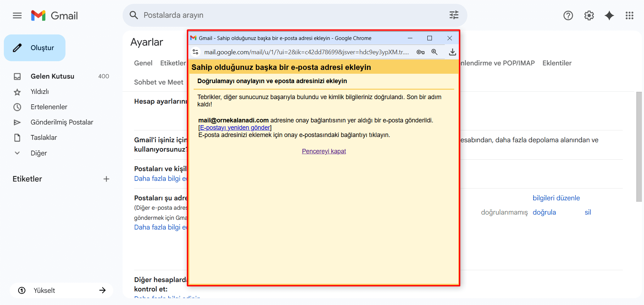
Task: Click the 400 inbox count
Action: pos(103,76)
